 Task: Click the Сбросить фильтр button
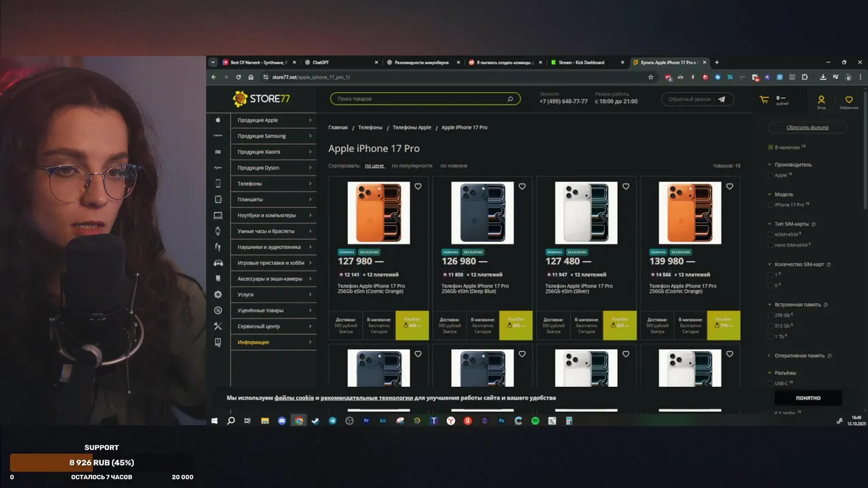(x=807, y=127)
